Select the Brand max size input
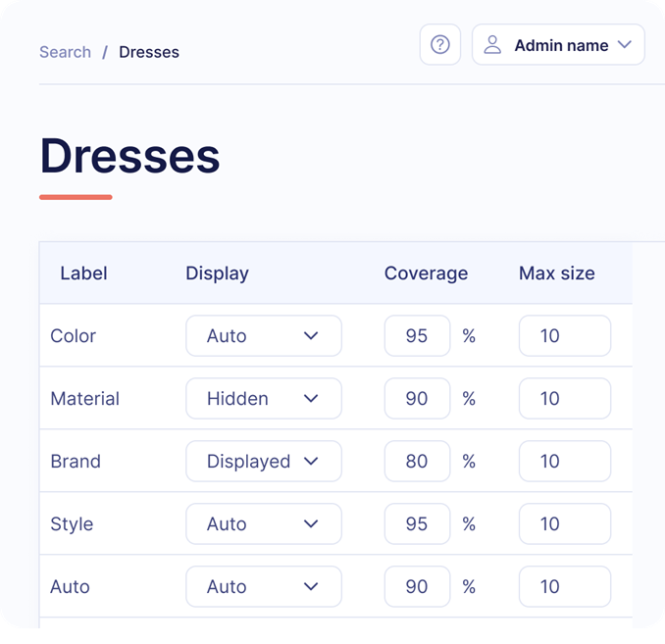Screen dimensions: 665x644 (x=564, y=462)
